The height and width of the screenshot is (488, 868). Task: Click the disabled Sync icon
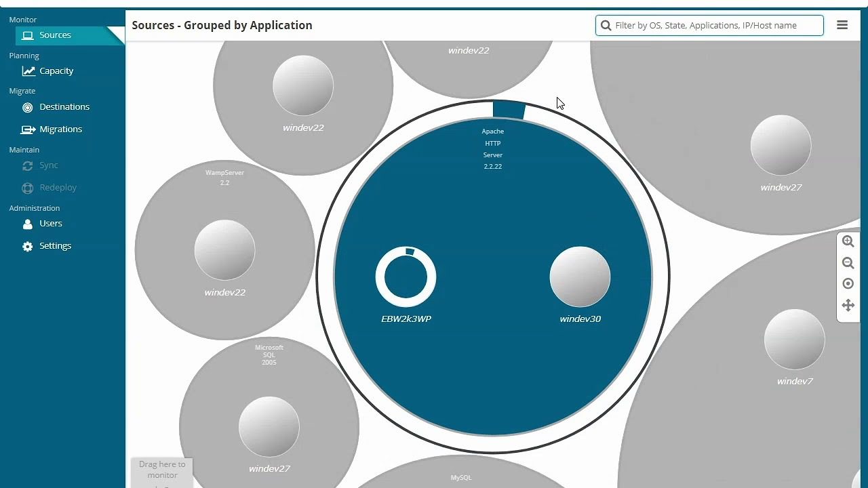[27, 165]
